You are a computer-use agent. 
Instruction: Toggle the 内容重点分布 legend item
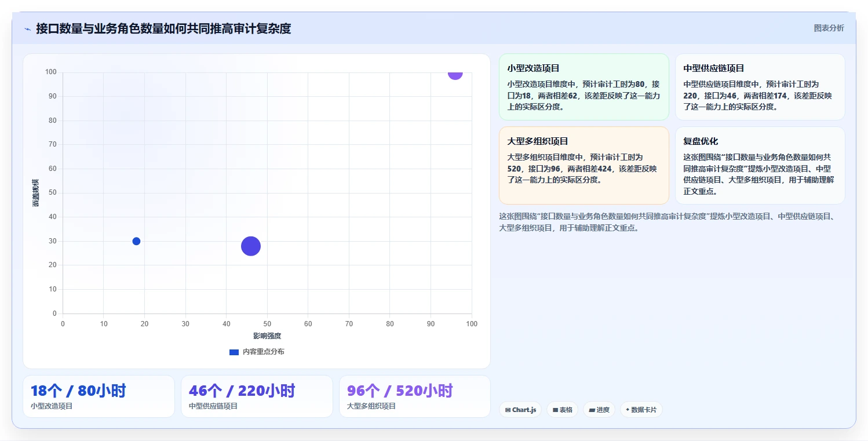257,352
